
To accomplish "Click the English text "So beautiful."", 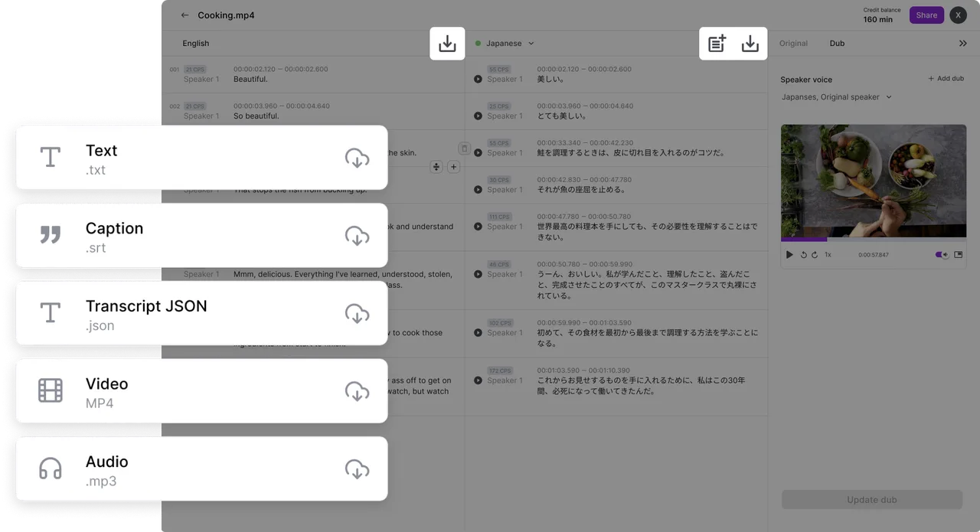I will tap(256, 116).
